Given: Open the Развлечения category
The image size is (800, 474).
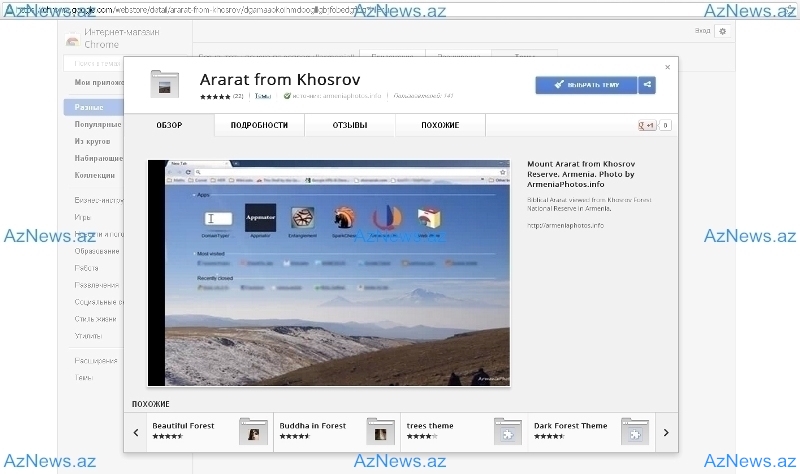Looking at the screenshot, I should point(96,285).
